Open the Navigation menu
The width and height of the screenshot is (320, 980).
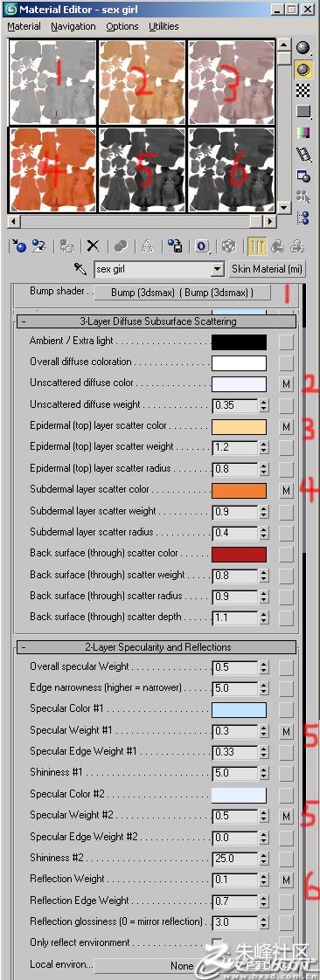pos(73,26)
